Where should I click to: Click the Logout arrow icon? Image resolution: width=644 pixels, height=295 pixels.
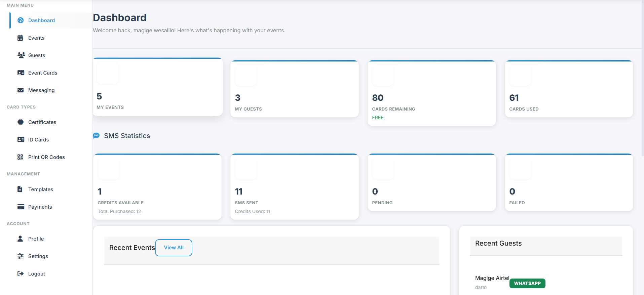pos(21,273)
